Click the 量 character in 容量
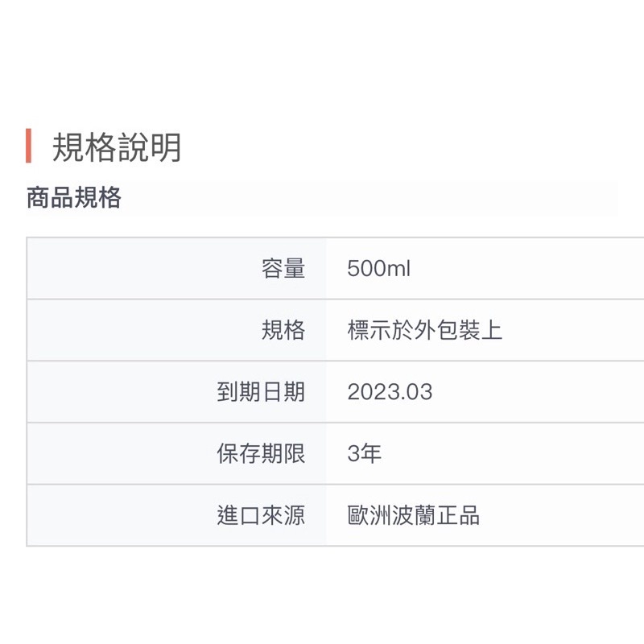The image size is (644, 644). (x=295, y=268)
